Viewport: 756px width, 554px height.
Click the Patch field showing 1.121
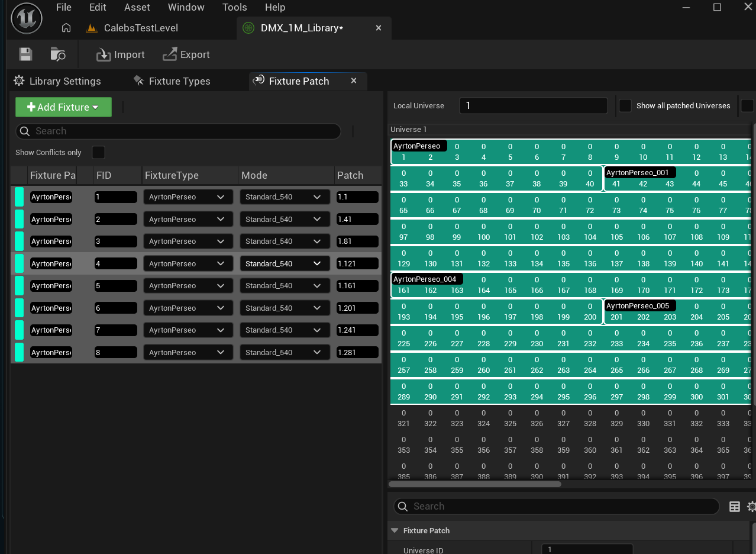pyautogui.click(x=357, y=263)
